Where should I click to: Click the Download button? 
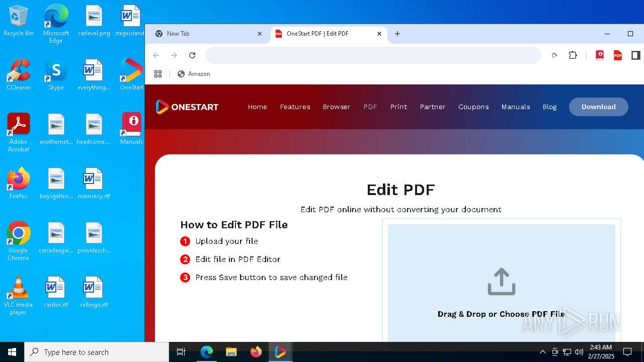[x=599, y=107]
